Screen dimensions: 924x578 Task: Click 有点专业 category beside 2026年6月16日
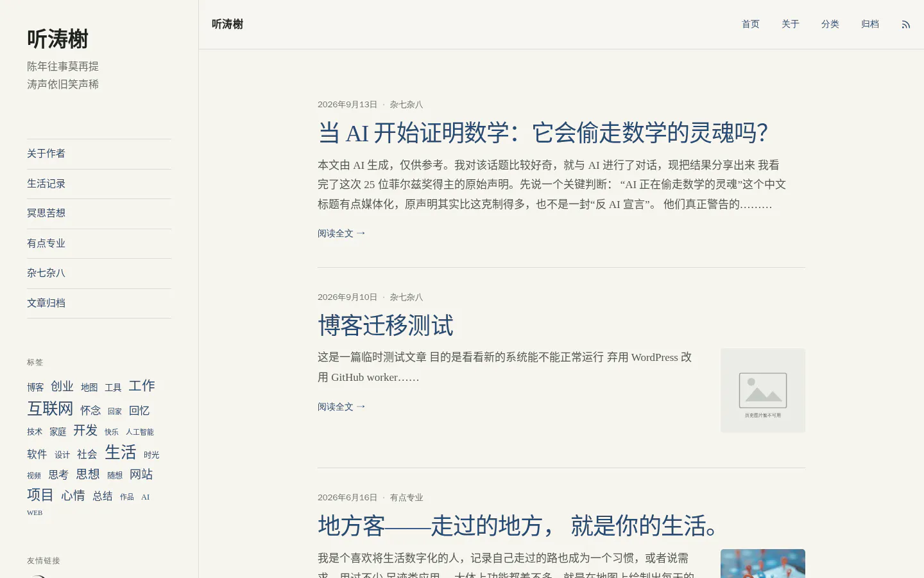point(406,498)
